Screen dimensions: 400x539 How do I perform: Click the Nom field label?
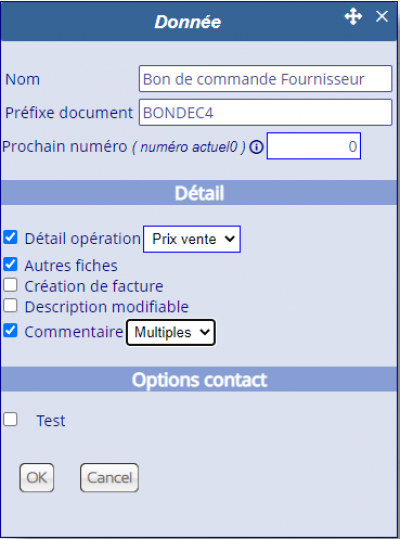tap(23, 79)
